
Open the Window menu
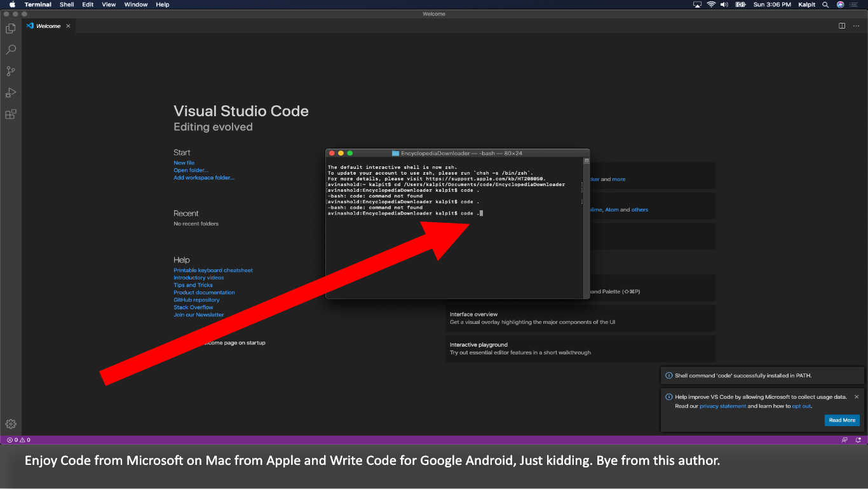tap(136, 4)
